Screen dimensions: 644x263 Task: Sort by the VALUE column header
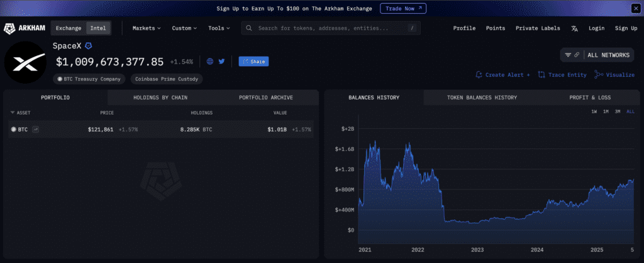click(x=280, y=113)
